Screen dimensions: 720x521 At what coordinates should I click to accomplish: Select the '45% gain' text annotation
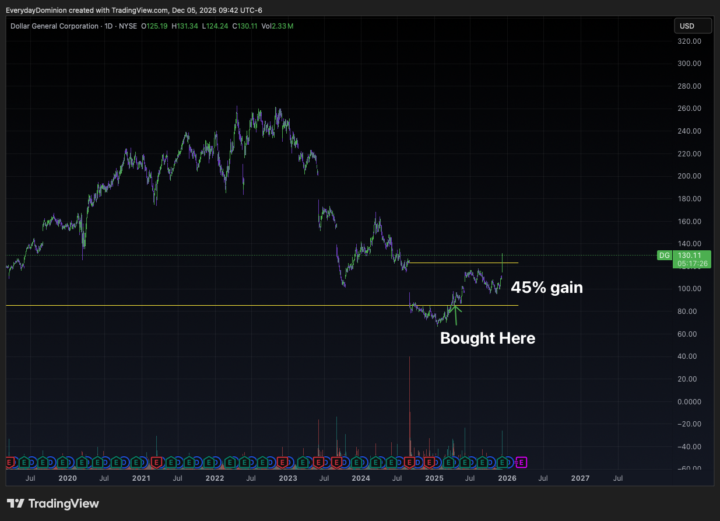click(546, 288)
